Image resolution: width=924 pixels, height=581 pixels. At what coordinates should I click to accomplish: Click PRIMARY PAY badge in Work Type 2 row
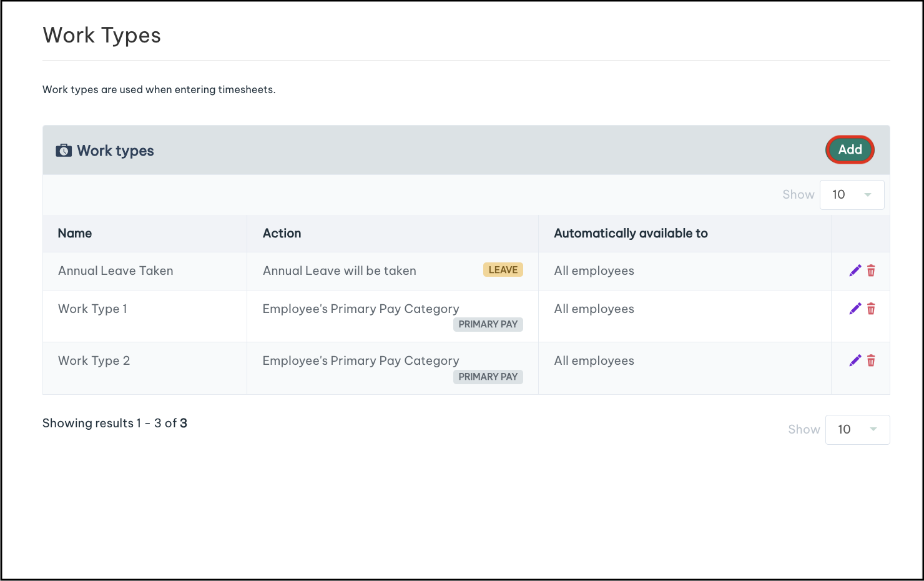pyautogui.click(x=488, y=377)
